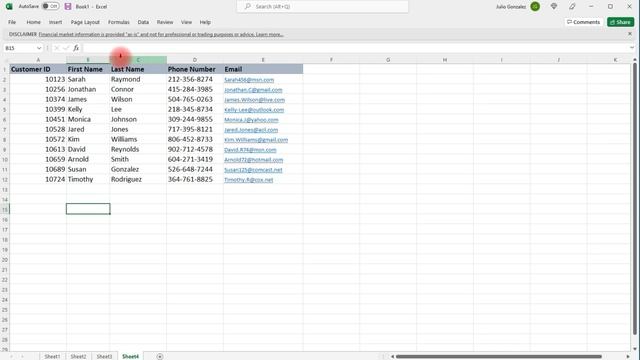Screen dimensions: 640x360
Task: Select cell containing Customer ID 10451
Action: 38,119
